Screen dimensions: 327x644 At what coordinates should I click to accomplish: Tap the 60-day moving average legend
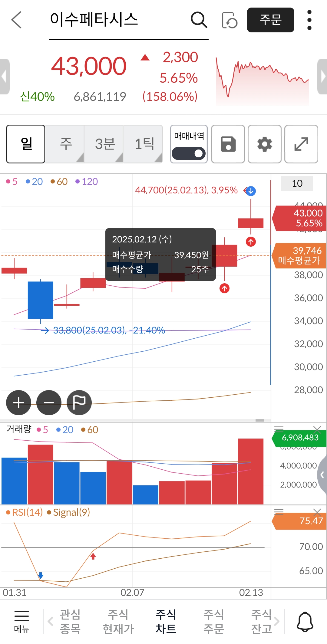(x=59, y=182)
